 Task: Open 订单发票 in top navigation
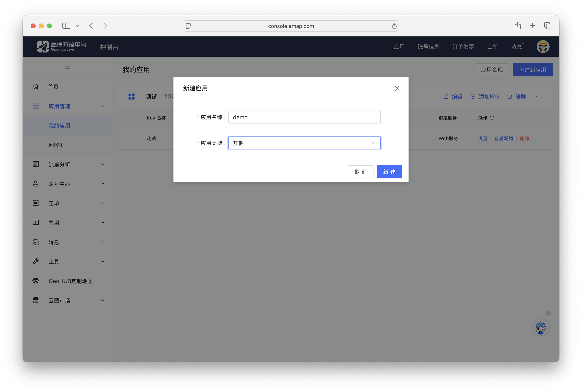coord(463,47)
